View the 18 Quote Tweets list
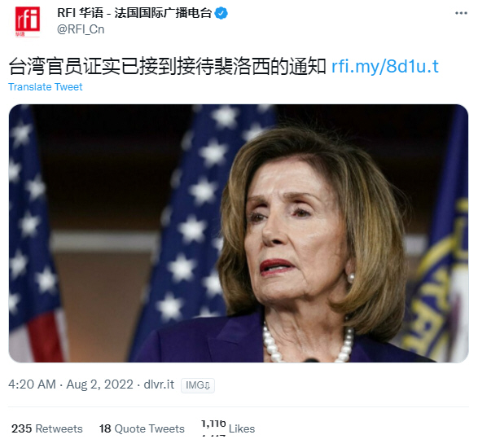This screenshot has height=448, width=478. tap(142, 428)
